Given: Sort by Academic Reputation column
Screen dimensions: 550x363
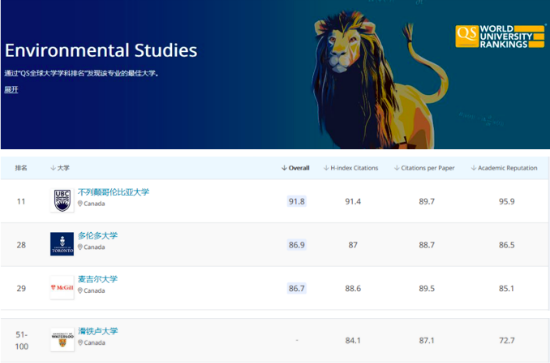Looking at the screenshot, I should click(504, 168).
